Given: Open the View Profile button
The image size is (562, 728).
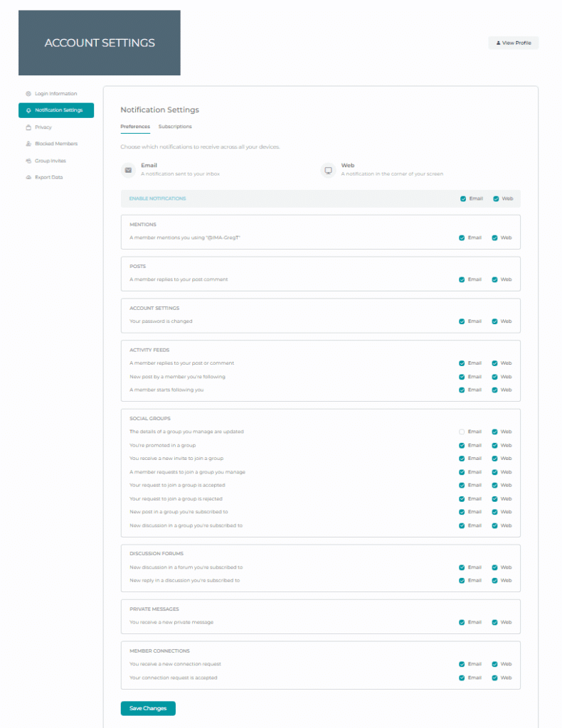Looking at the screenshot, I should [x=514, y=43].
